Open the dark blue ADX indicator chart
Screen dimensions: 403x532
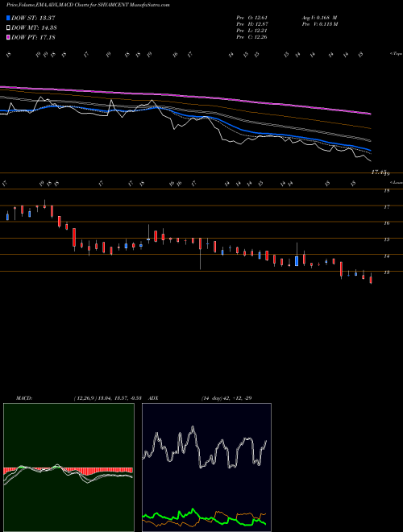click(x=206, y=468)
